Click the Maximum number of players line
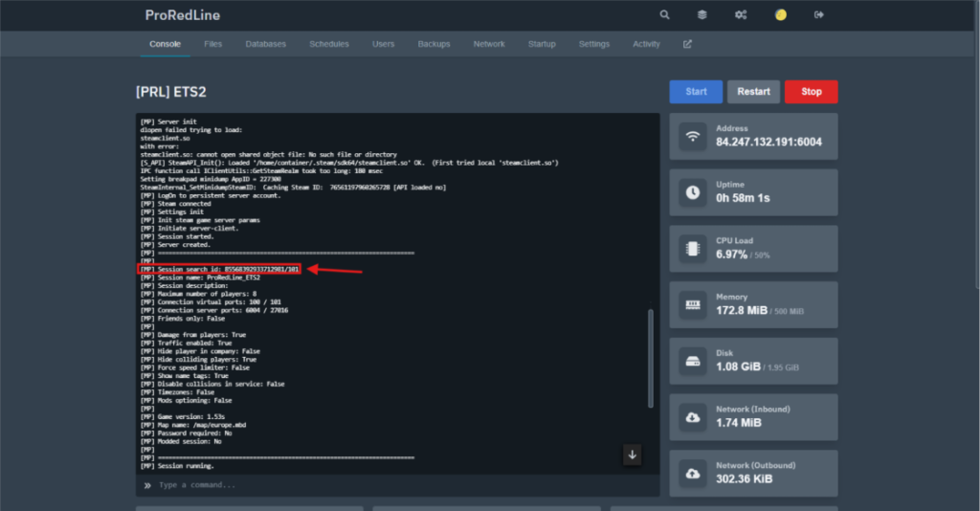Screen dimensions: 980x511 (198, 294)
